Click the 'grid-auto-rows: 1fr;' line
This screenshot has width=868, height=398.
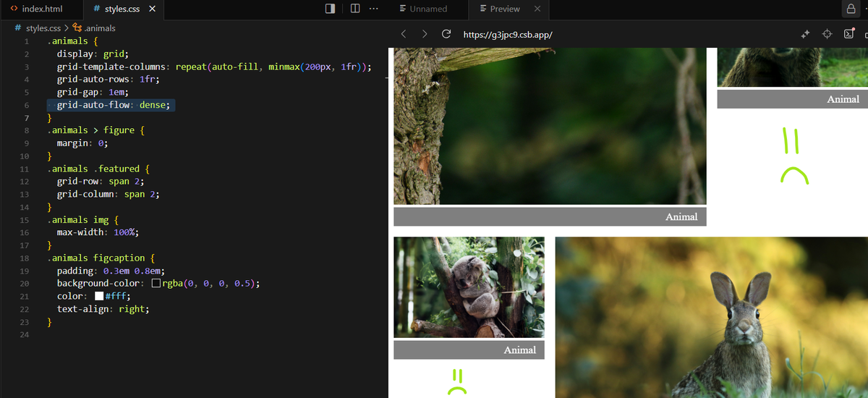pos(109,80)
